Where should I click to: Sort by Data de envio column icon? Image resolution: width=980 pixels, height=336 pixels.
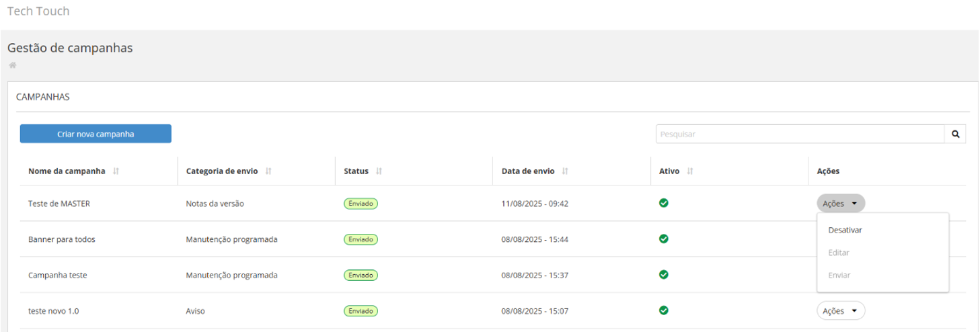click(564, 171)
